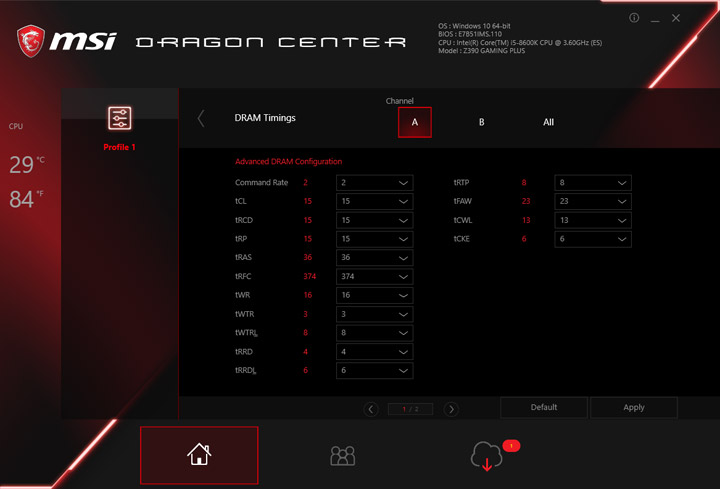Click the Dragon Center title text
Image resolution: width=720 pixels, height=489 pixels.
tap(271, 42)
